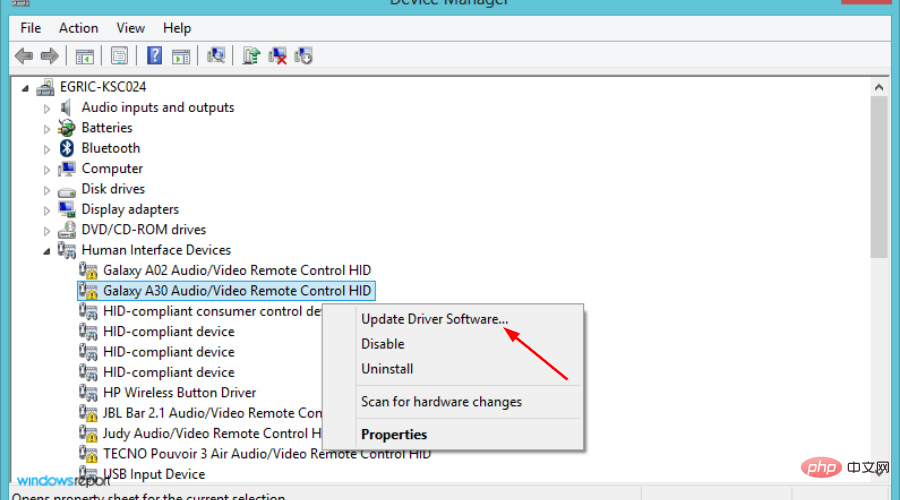Click the HID-compliant consumer control device icon
This screenshot has width=900, height=500.
[88, 311]
